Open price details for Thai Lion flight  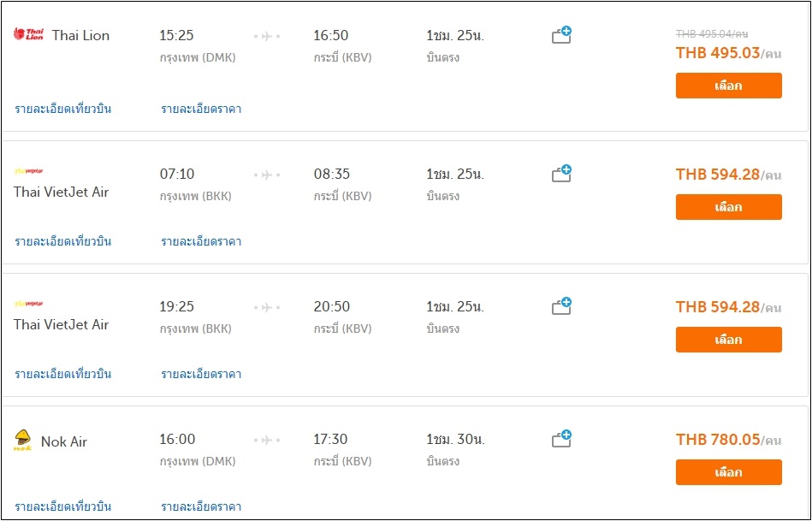coord(201,109)
